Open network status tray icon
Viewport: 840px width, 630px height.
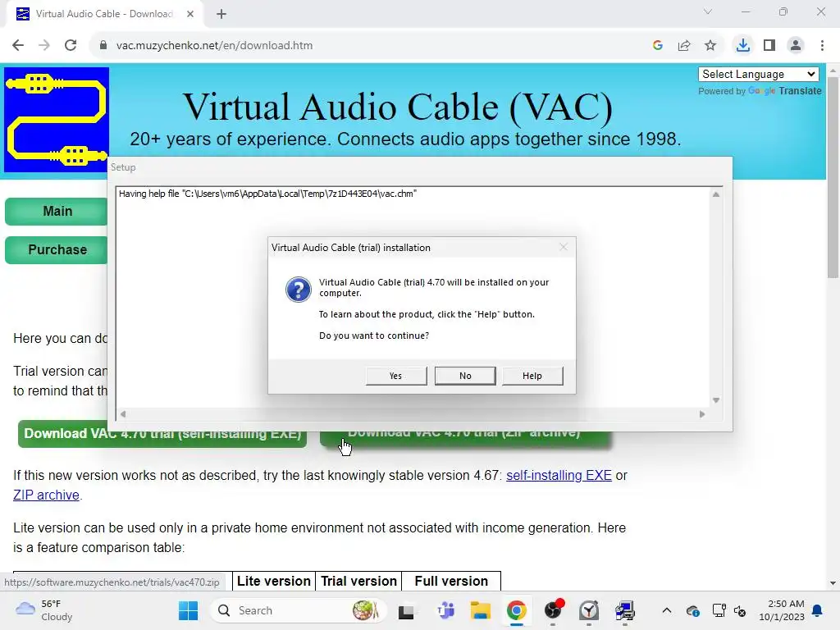point(719,610)
